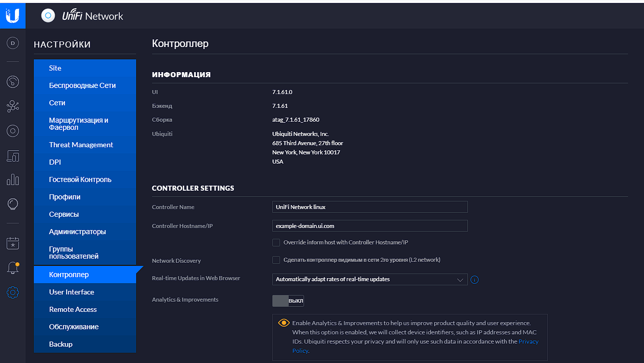Click the "Бэкенд" row label
The height and width of the screenshot is (363, 644).
click(162, 106)
